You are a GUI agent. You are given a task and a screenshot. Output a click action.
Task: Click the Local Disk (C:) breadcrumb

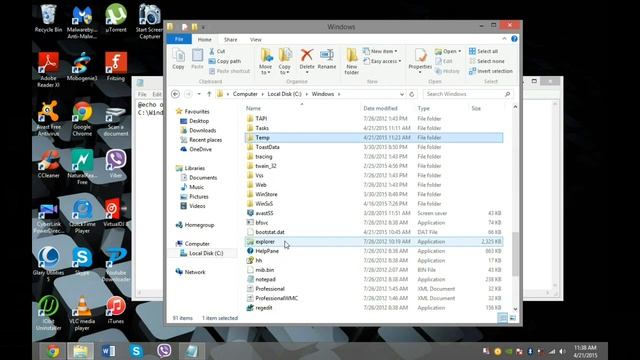point(284,94)
